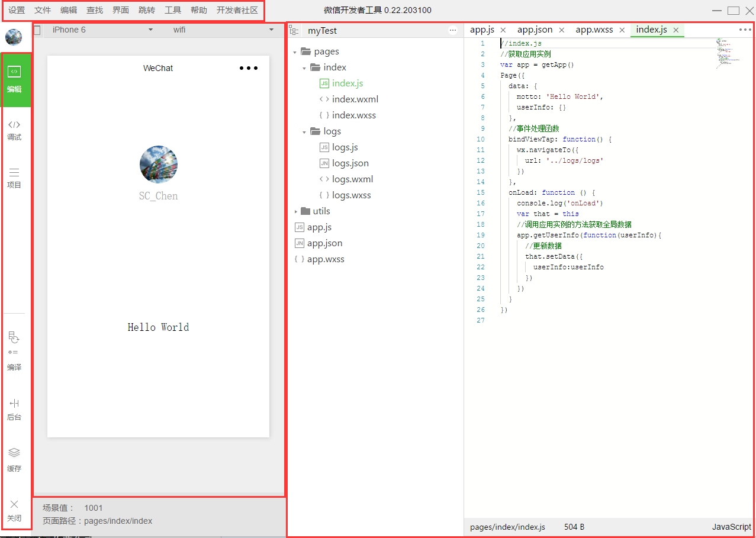Close the app.wxss tab
This screenshot has width=756, height=538.
(x=622, y=30)
